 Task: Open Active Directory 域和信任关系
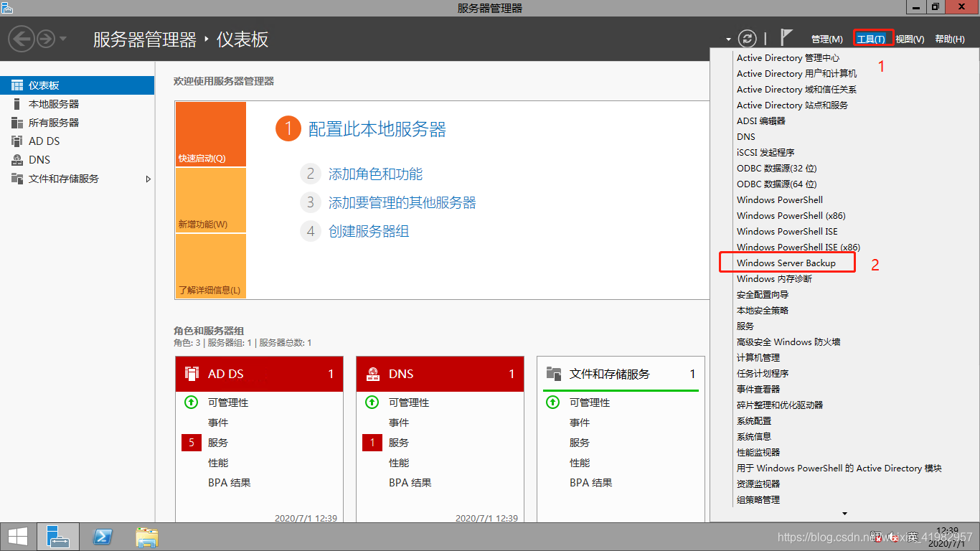796,90
